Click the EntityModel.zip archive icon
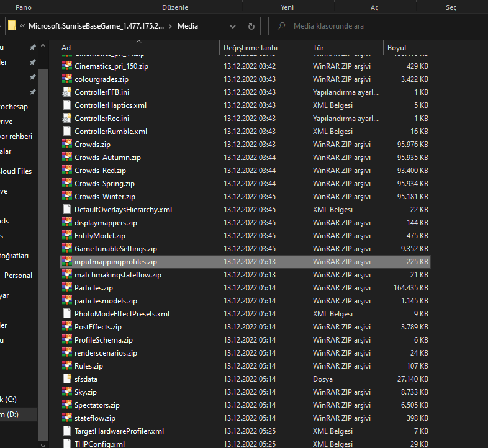Image resolution: width=488 pixels, height=448 pixels. click(67, 236)
